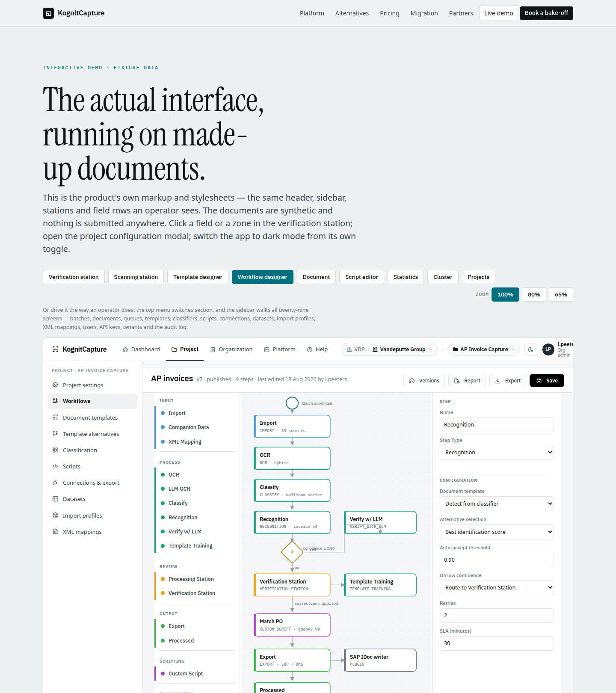Click the Report button
Screen dimensions: 616x693
pyautogui.click(x=467, y=381)
